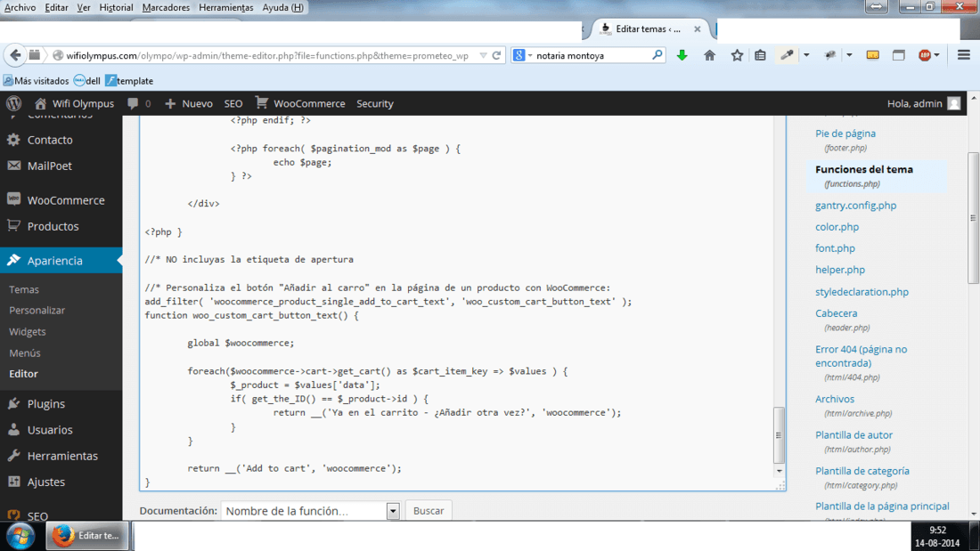Select the Editar temas browser tab

[648, 28]
